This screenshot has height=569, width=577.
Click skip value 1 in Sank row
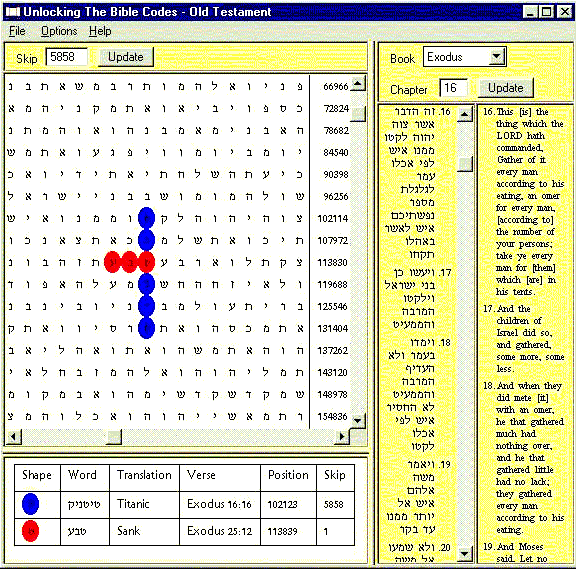(326, 531)
